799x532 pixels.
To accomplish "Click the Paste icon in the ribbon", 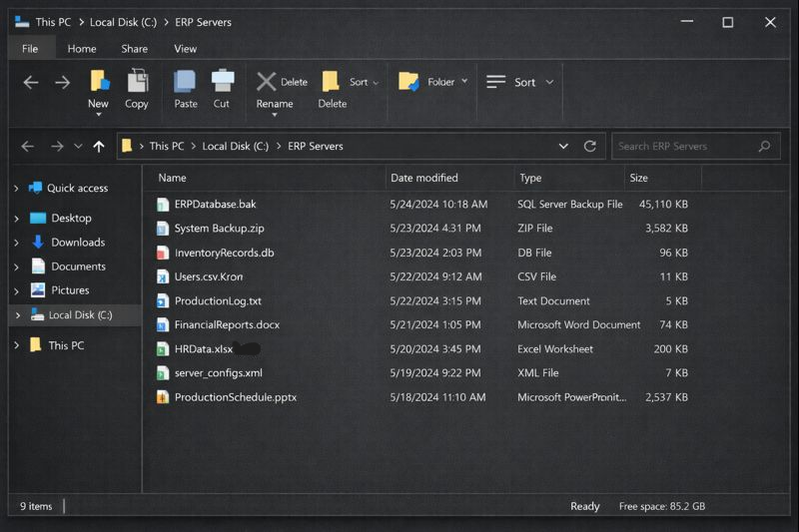I will point(185,82).
